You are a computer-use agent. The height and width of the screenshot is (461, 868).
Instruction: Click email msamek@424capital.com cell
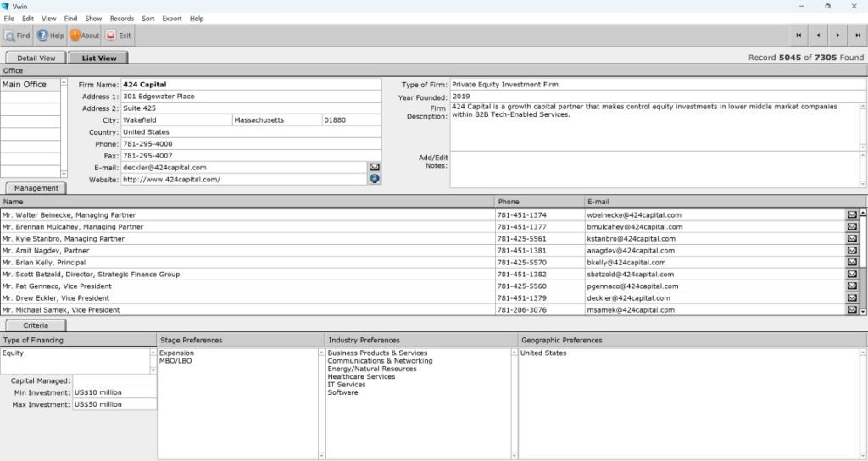[x=715, y=310]
